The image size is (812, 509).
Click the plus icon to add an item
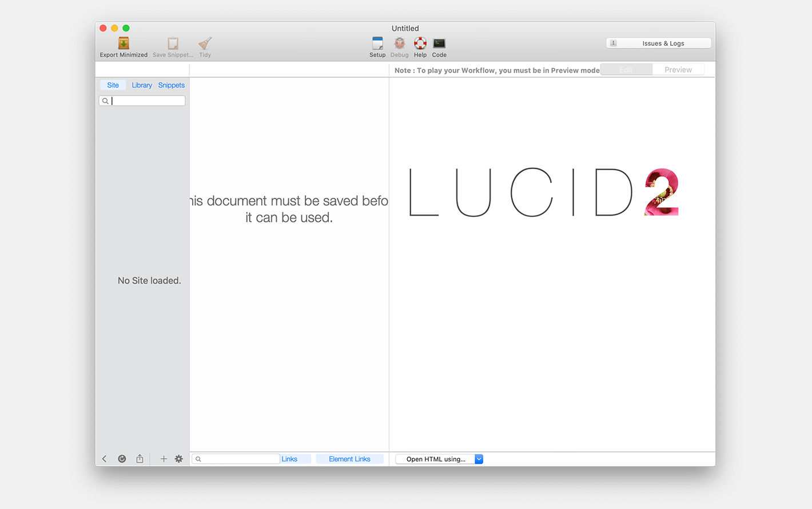pyautogui.click(x=164, y=459)
